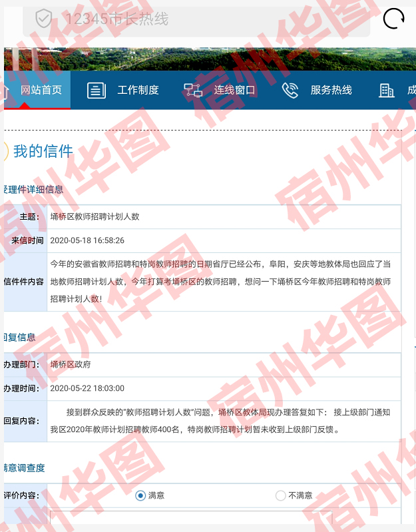
Task: Focus the feedback text box below satisfaction options
Action: click(x=190, y=519)
